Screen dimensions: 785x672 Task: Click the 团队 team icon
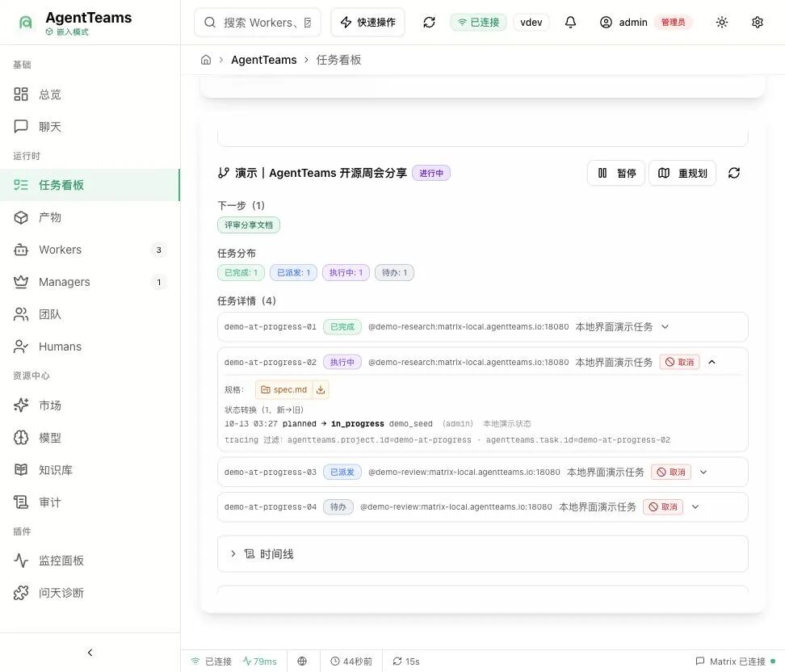21,314
